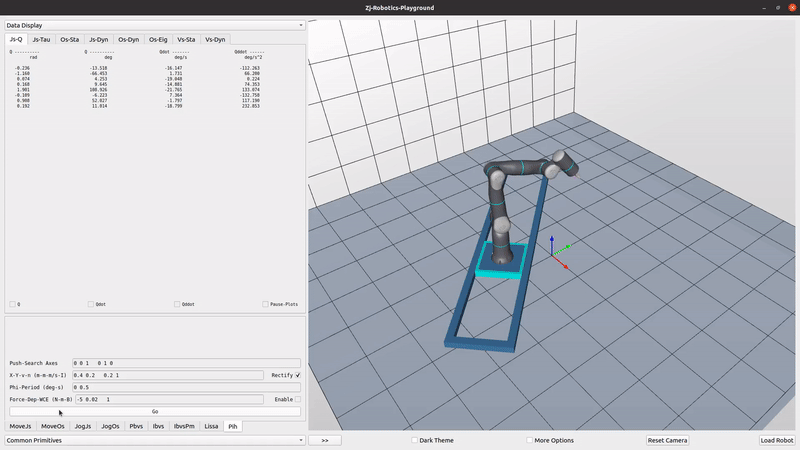Screen dimensions: 800x450
Task: Click the Load Robot button
Action: point(776,440)
